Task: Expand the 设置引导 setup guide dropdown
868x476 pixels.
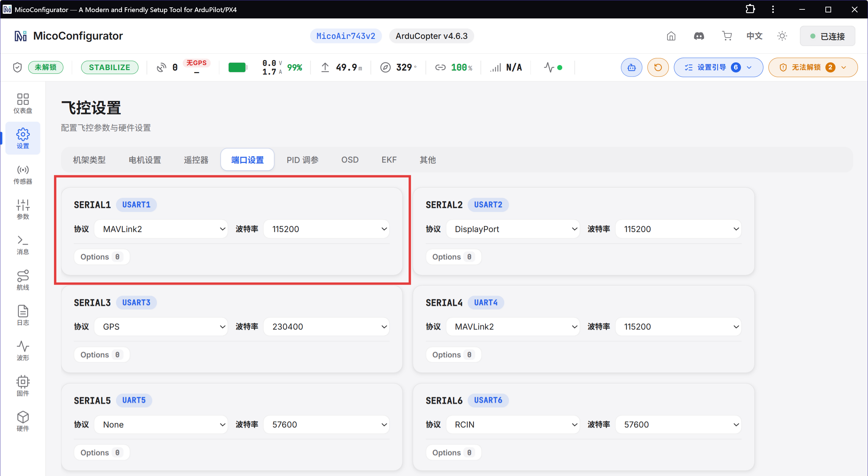Action: [718, 67]
